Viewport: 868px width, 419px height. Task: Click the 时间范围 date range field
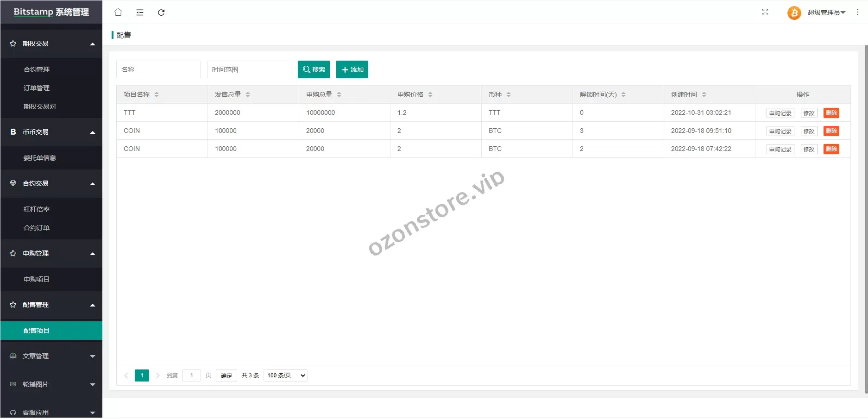click(x=249, y=69)
